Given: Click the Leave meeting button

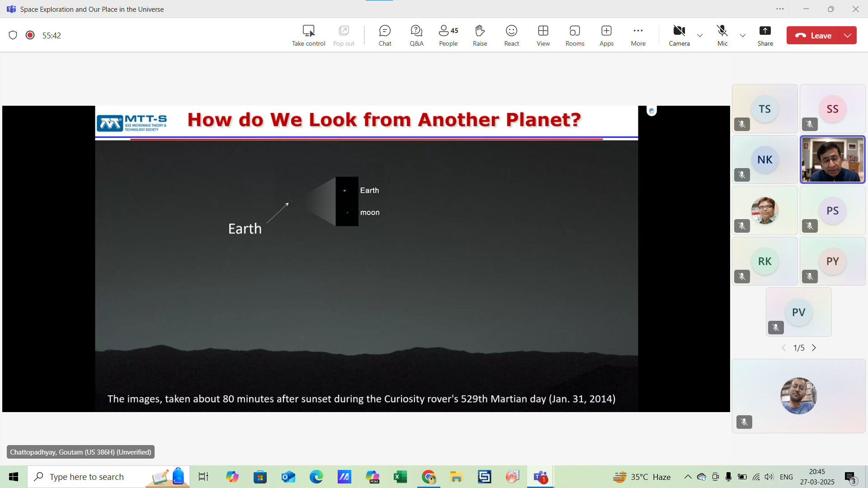Looking at the screenshot, I should click(x=813, y=35).
